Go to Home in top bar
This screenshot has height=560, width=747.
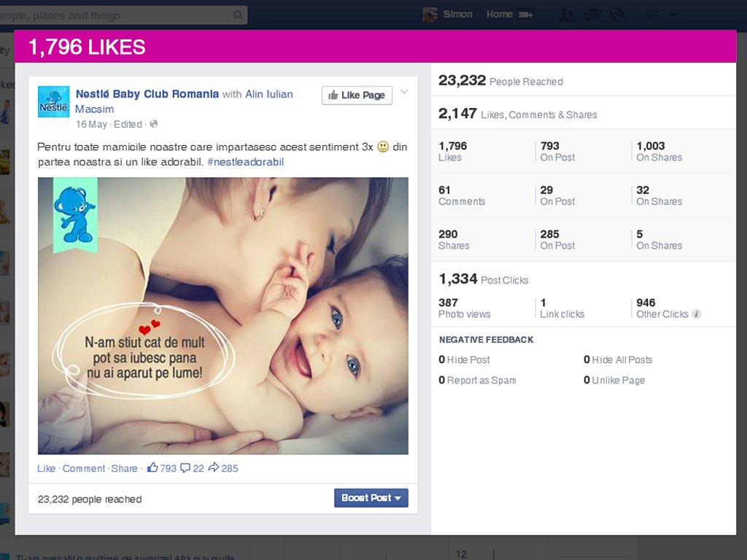(499, 15)
